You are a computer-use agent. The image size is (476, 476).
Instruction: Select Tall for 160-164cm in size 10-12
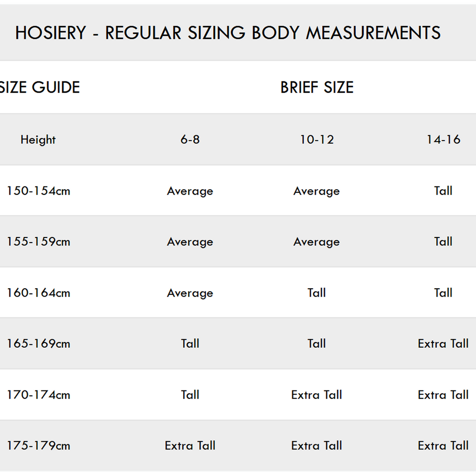(x=317, y=293)
